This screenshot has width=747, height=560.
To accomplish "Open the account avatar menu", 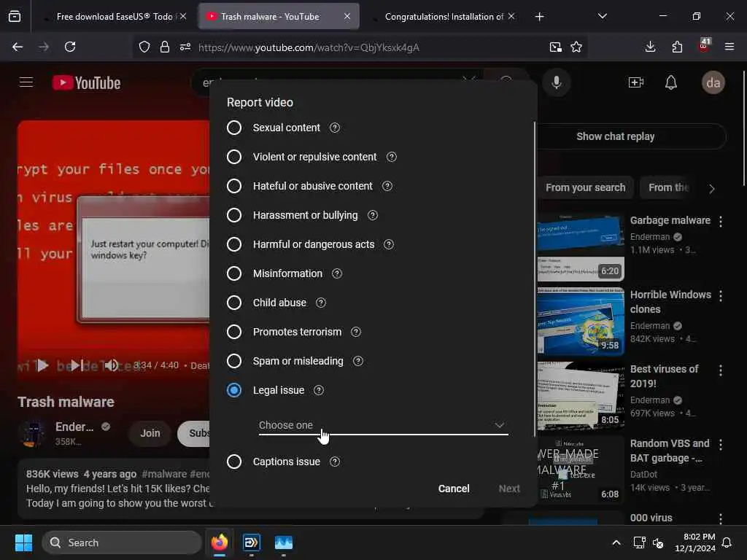I will 713,82.
